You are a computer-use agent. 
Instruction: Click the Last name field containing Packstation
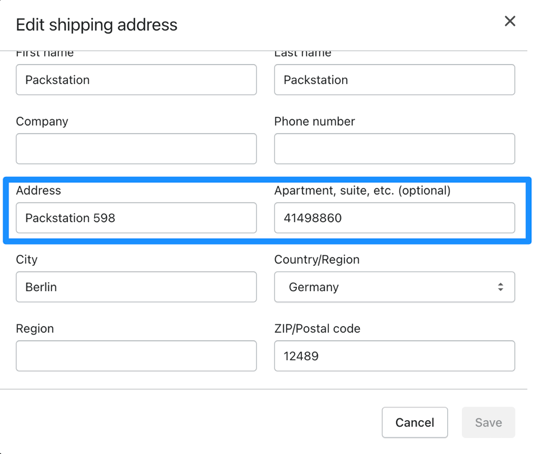tap(395, 80)
